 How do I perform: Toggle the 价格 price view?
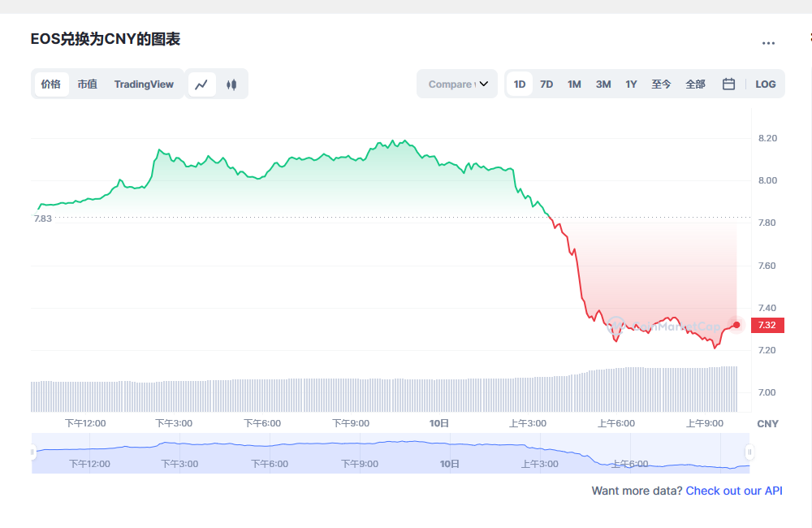pyautogui.click(x=51, y=84)
